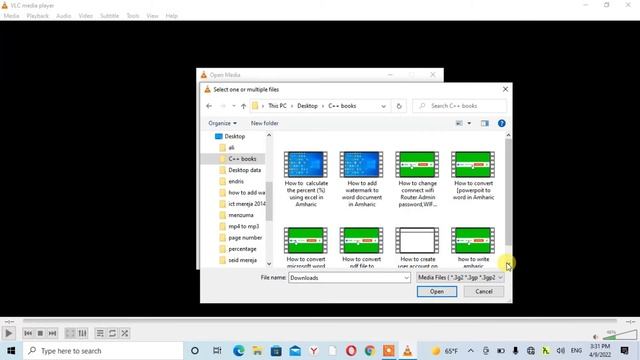Viewport: 640px width, 360px height.
Task: Go up one folder level
Action: coord(243,106)
